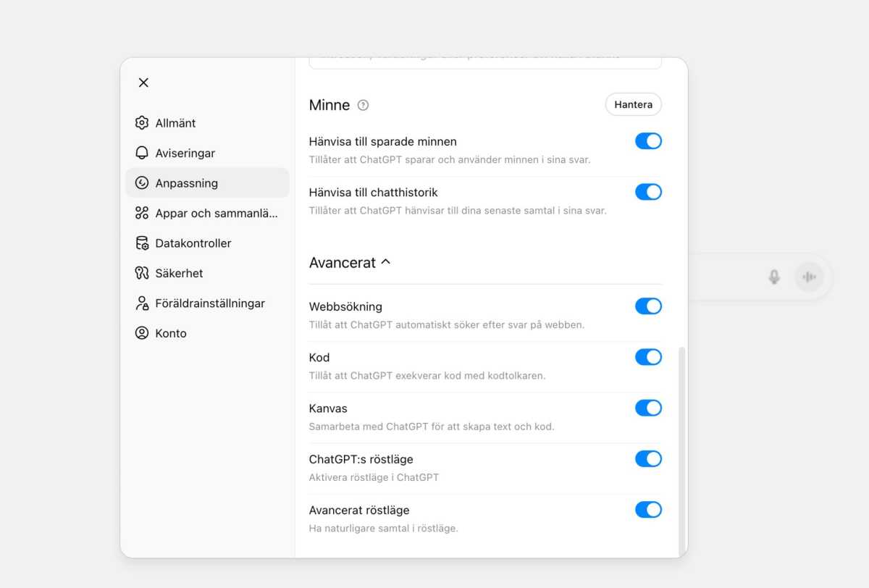Screen dimensions: 869x588
Task: Toggle Webbsökning off
Action: click(x=648, y=306)
